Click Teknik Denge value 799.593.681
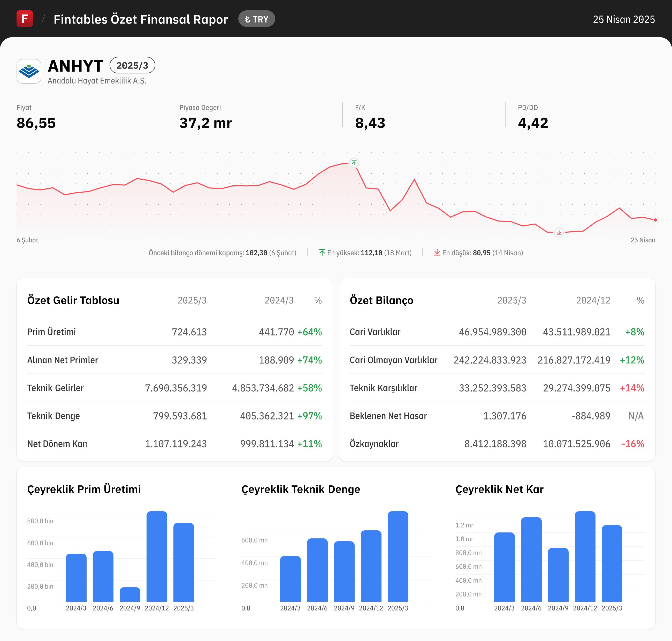The height and width of the screenshot is (641, 672). coord(180,416)
